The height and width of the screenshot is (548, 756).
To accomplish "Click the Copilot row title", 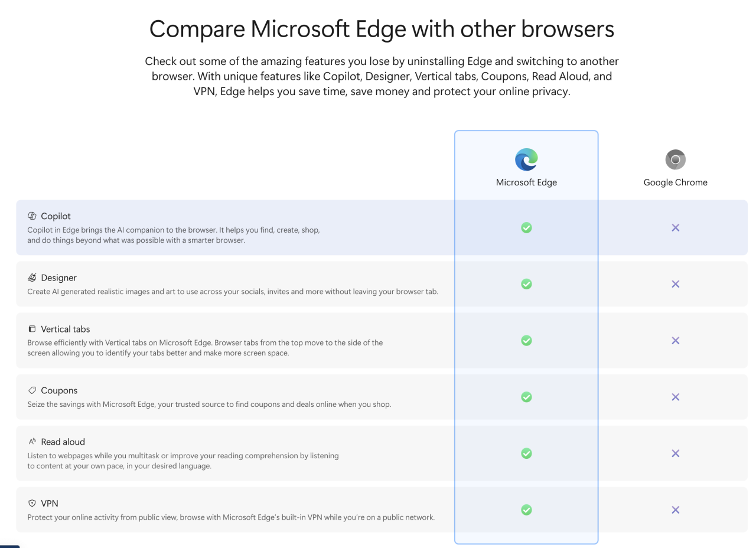I will click(56, 216).
